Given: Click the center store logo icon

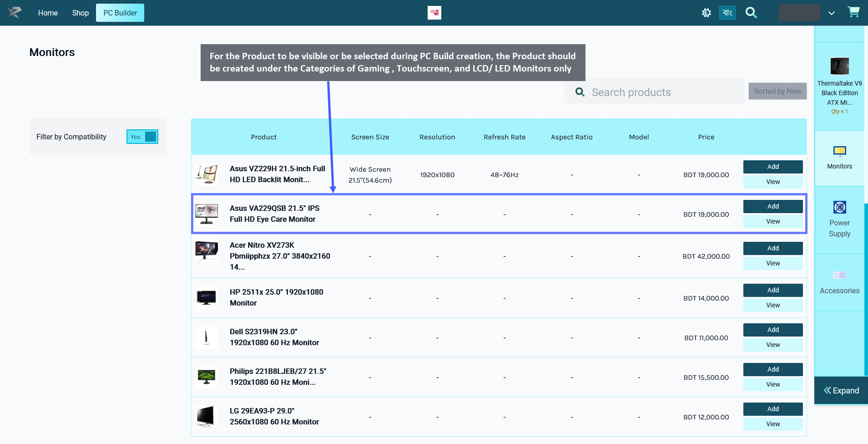Looking at the screenshot, I should 434,13.
